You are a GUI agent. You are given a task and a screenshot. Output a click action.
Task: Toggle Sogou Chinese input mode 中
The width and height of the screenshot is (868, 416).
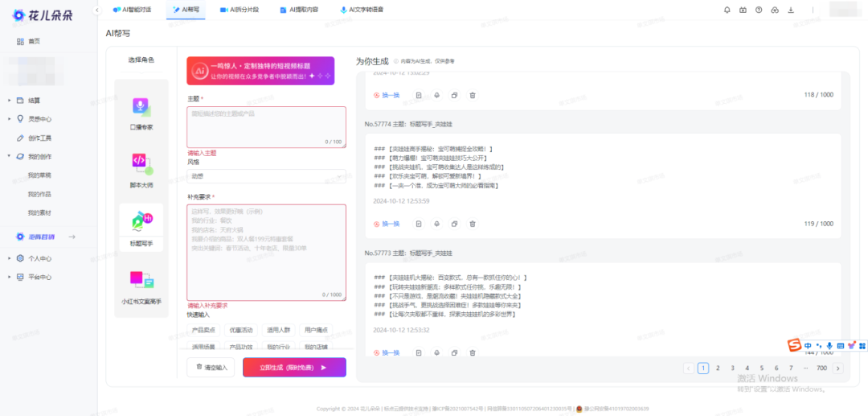(x=809, y=346)
